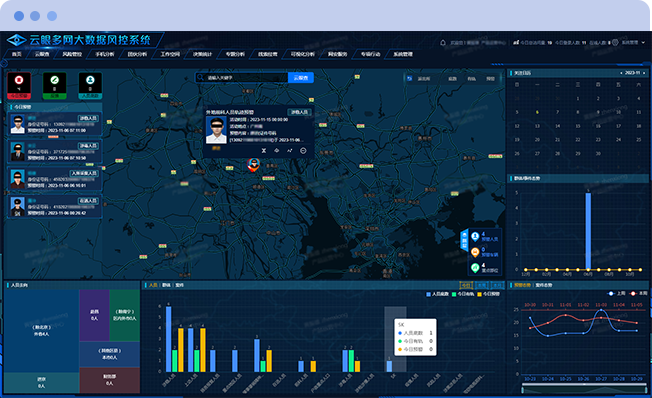Go to previous month in calendar

click(x=621, y=73)
